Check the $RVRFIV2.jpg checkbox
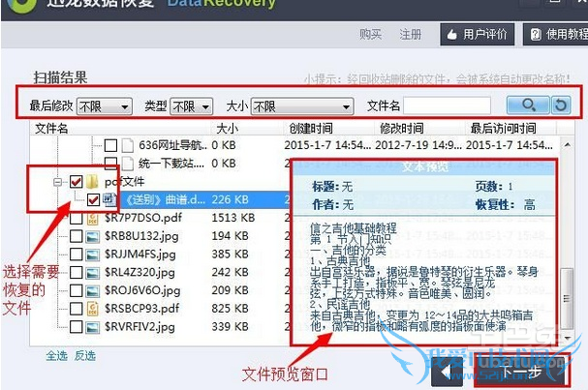The height and width of the screenshot is (390, 588). pyautogui.click(x=77, y=327)
